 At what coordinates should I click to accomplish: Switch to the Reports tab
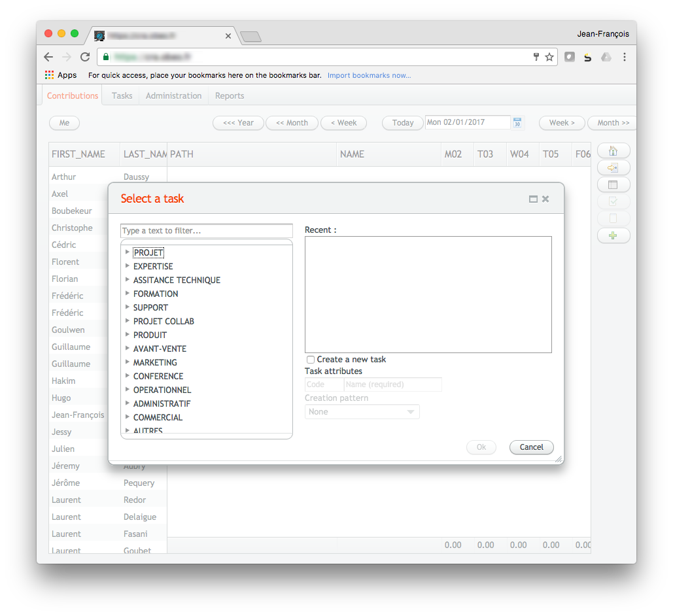[x=230, y=95]
